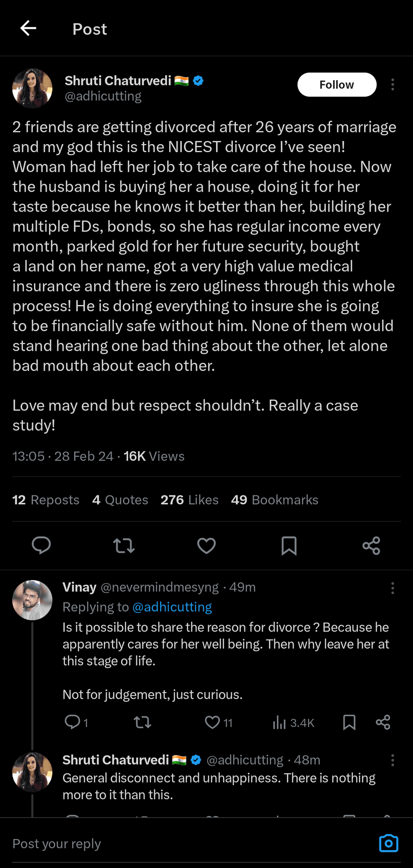Bookmark Vinay's reply
This screenshot has width=413, height=868.
[349, 722]
